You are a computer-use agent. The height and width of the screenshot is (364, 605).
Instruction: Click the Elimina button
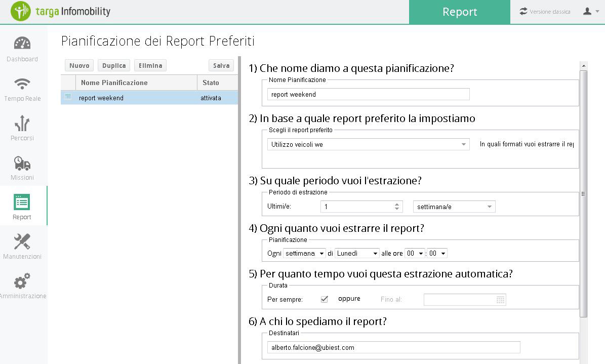coord(150,66)
